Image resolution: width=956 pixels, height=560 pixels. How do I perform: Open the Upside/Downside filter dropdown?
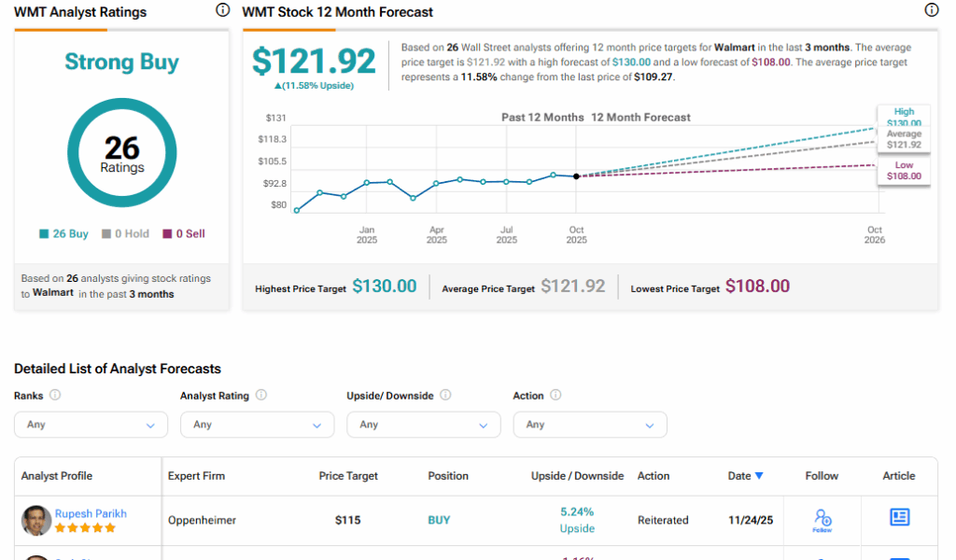[x=423, y=425]
